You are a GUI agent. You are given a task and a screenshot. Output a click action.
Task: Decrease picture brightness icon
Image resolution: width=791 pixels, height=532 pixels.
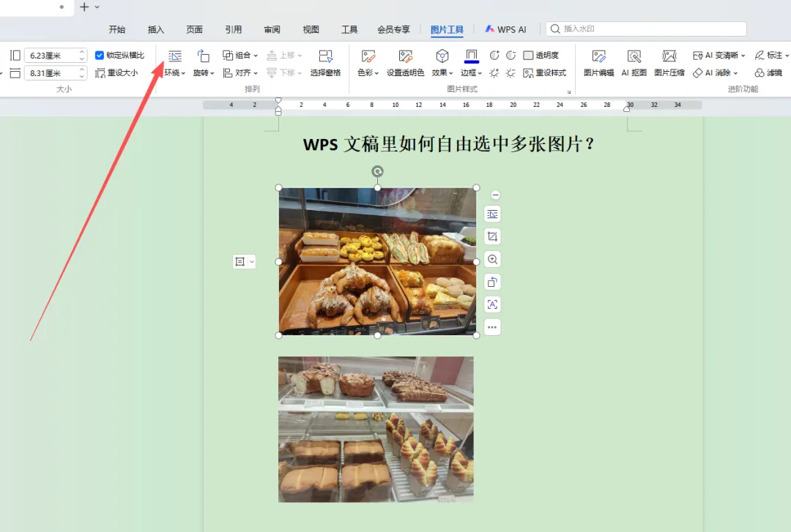(511, 73)
